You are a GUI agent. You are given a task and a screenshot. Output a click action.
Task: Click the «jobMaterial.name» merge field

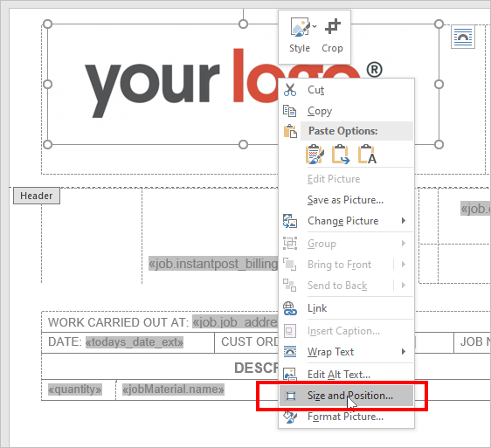click(173, 389)
